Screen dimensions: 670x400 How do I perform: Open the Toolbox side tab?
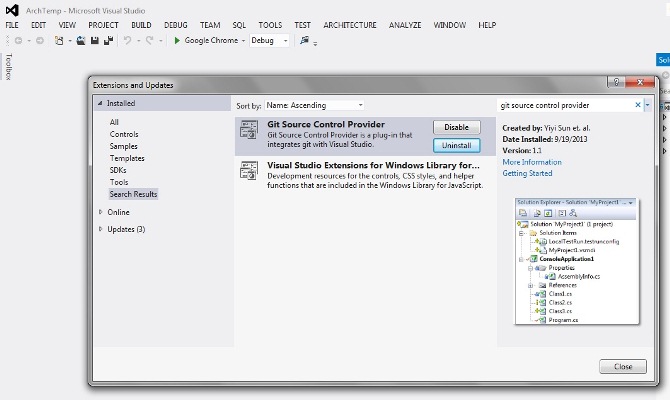pos(8,67)
